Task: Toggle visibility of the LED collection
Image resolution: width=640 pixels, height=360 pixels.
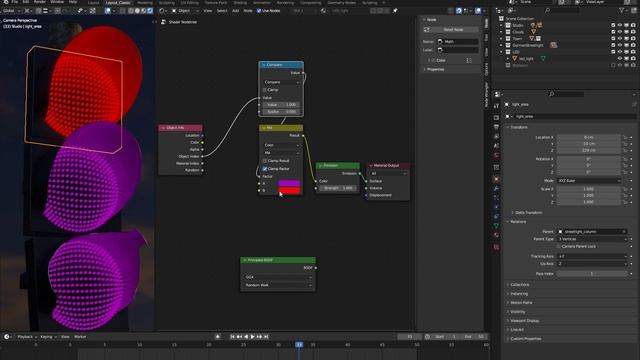Action: [620, 52]
